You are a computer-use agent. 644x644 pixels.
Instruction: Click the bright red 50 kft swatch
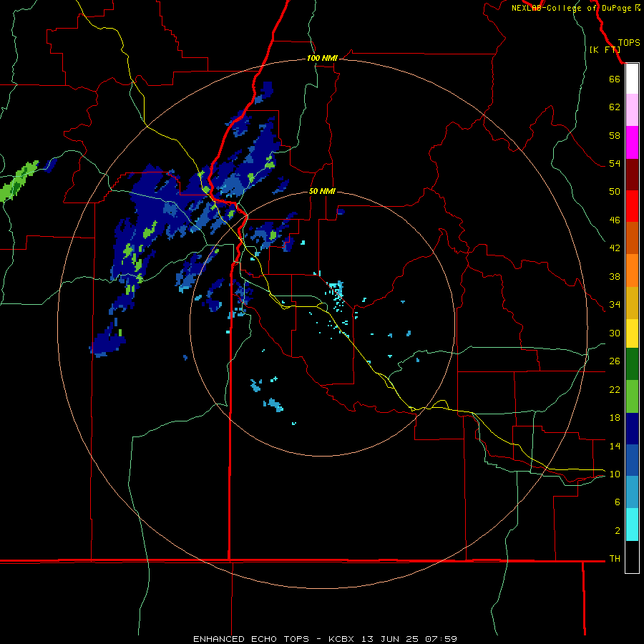tap(632, 206)
